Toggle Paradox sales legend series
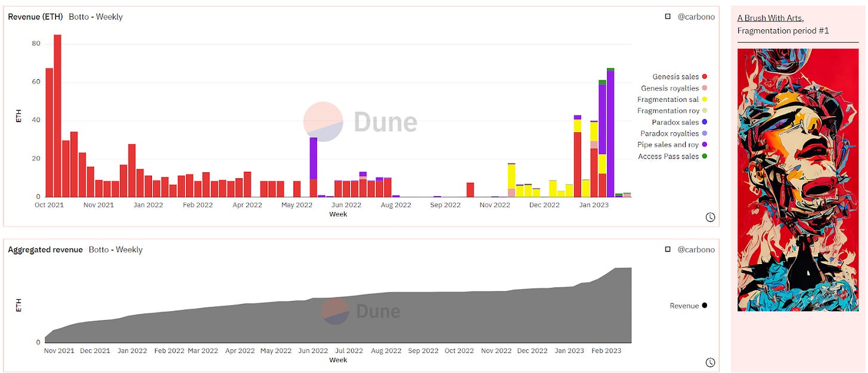The image size is (868, 373). (x=680, y=122)
